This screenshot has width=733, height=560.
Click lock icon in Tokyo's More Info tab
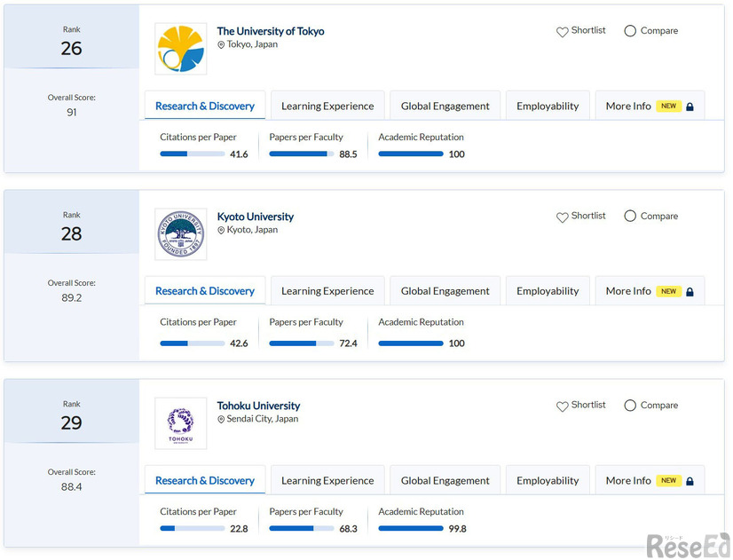coord(690,106)
